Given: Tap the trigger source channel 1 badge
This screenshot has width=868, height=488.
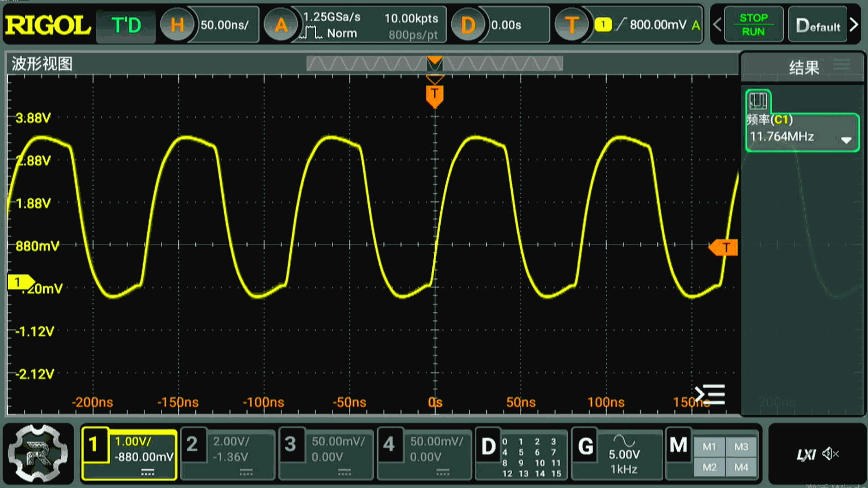Looking at the screenshot, I should click(603, 24).
